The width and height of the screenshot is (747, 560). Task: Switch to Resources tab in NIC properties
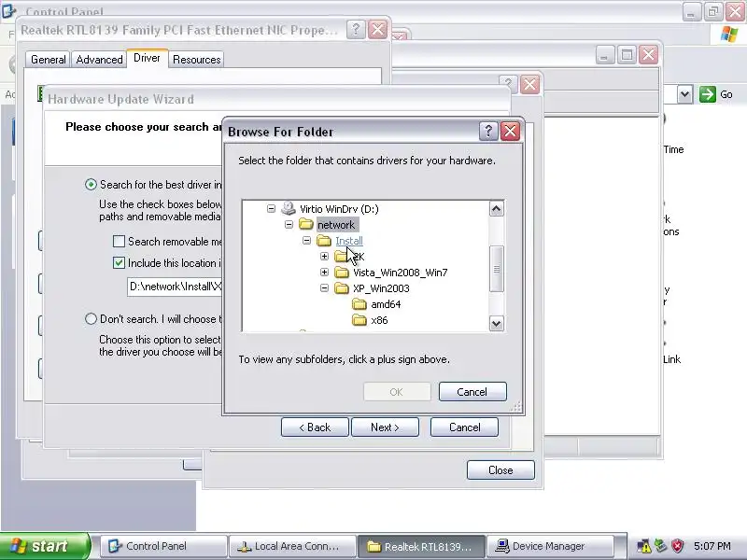click(196, 60)
